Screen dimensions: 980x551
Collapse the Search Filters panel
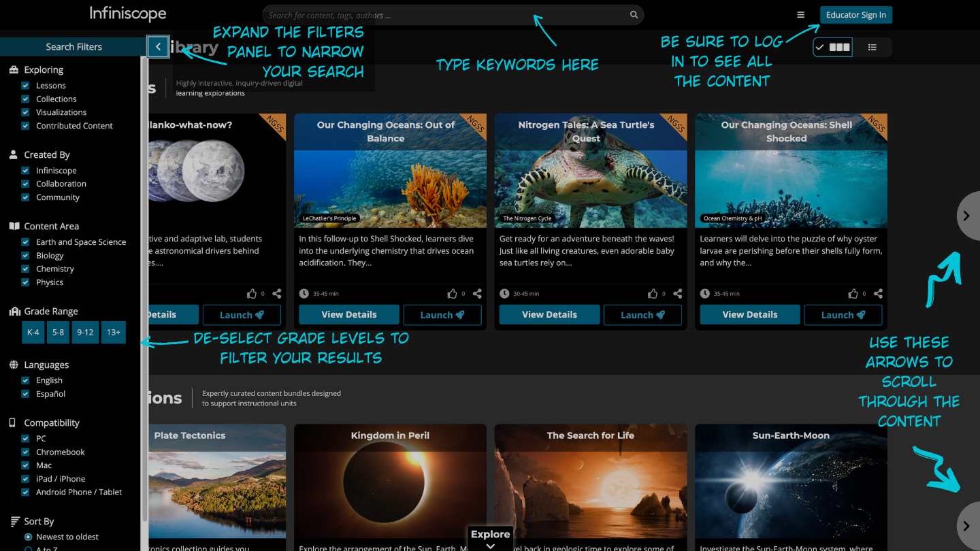click(x=158, y=47)
